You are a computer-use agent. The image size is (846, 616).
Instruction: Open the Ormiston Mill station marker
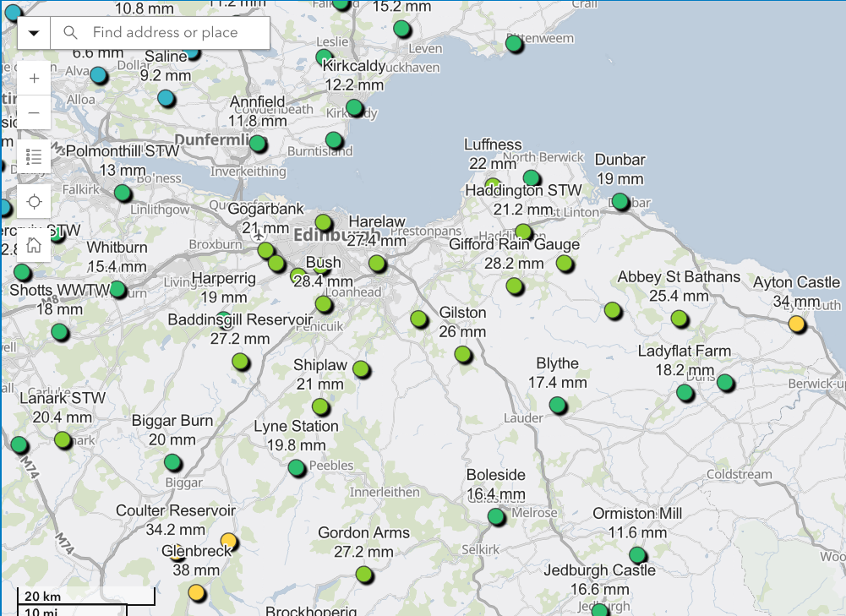click(638, 554)
